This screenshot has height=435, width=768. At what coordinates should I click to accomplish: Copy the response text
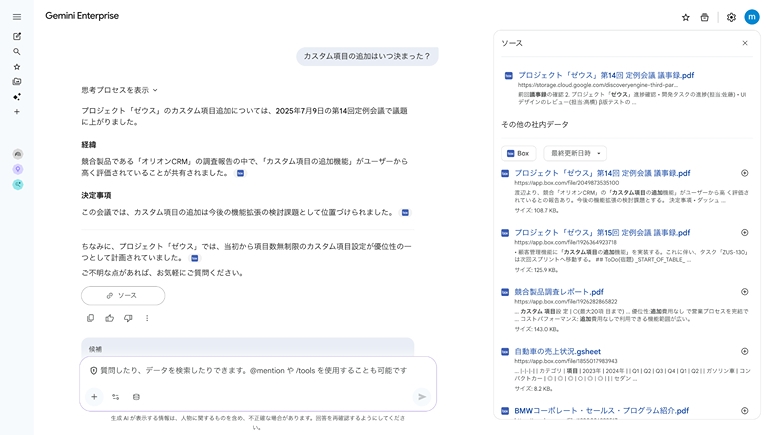[91, 318]
